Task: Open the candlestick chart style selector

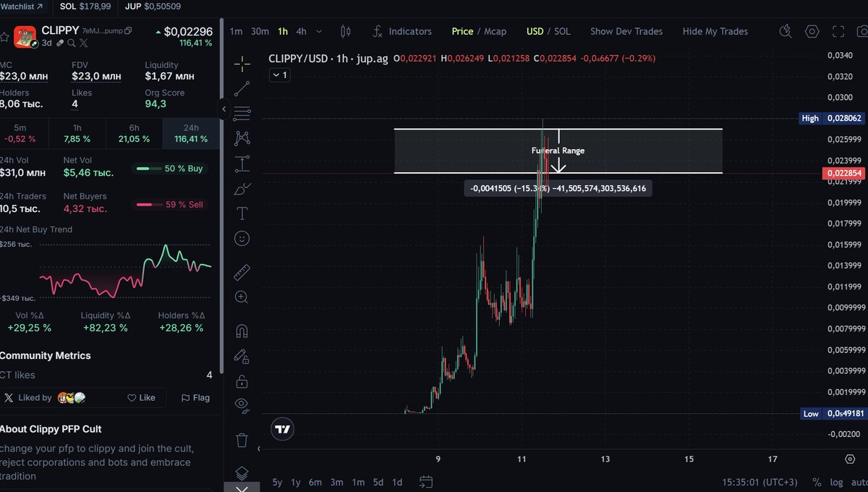Action: pyautogui.click(x=345, y=31)
